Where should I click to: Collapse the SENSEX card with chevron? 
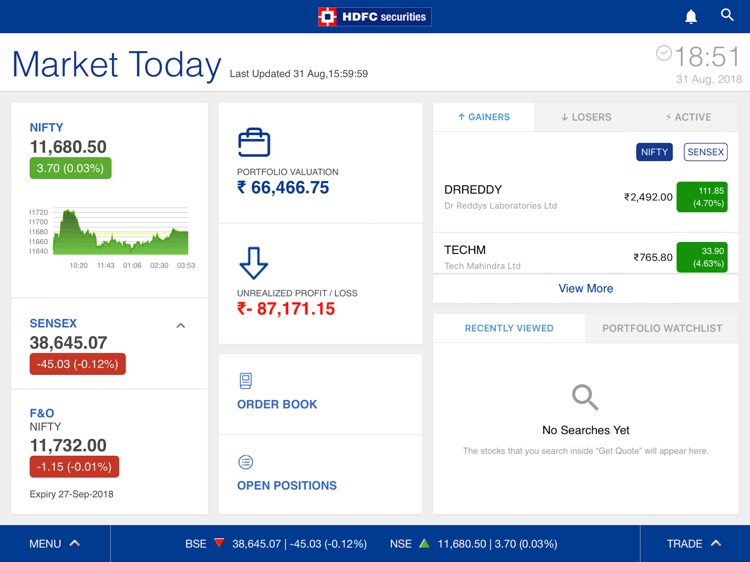[x=180, y=326]
